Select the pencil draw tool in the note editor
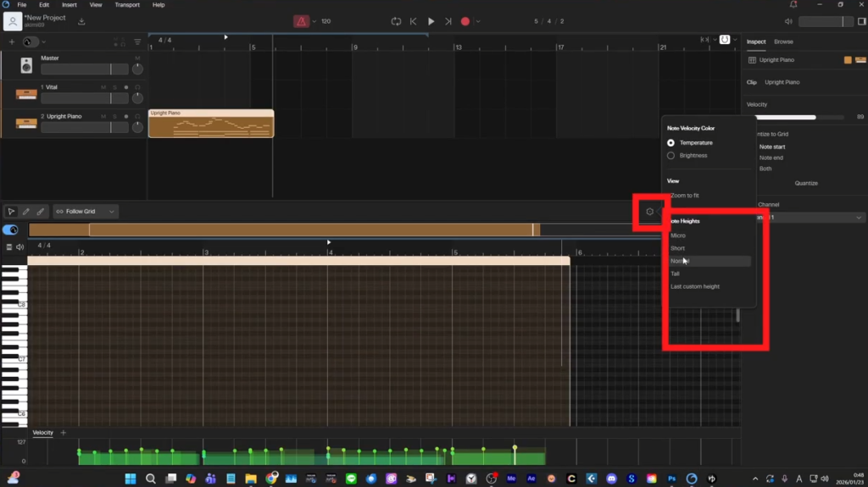 point(25,211)
